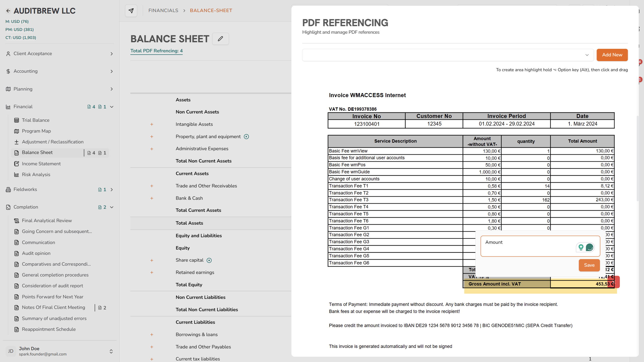
Task: Expand Intangible Assets with its plus control
Action: coord(152,124)
